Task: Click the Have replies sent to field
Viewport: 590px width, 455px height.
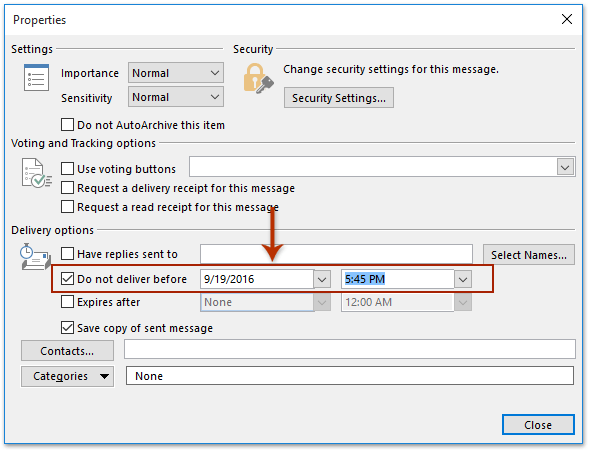Action: [x=336, y=254]
